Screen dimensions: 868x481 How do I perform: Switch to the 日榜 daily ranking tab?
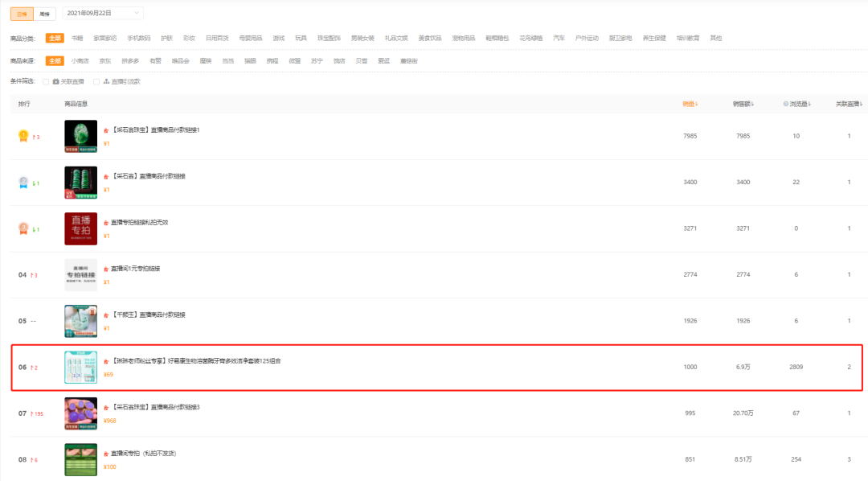pyautogui.click(x=22, y=14)
